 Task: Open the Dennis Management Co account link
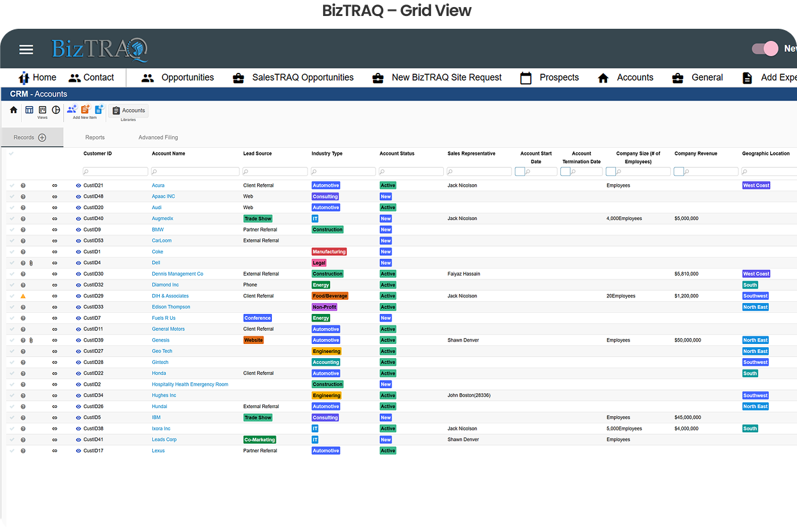[x=177, y=274]
